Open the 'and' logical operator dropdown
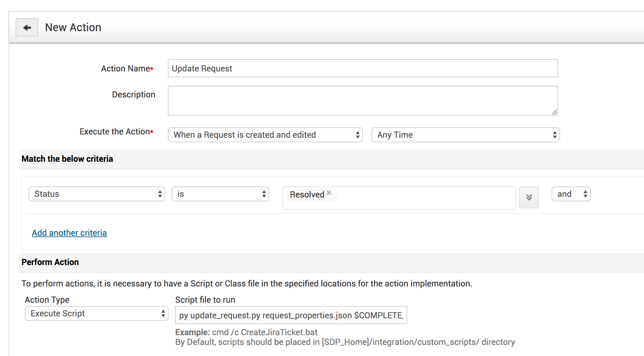This screenshot has height=356, width=644. (x=571, y=194)
